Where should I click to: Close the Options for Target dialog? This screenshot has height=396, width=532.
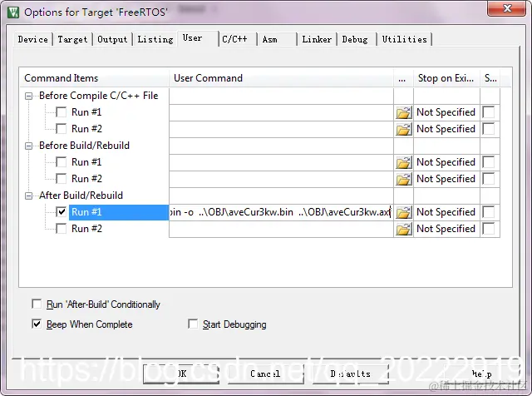pyautogui.click(x=506, y=8)
